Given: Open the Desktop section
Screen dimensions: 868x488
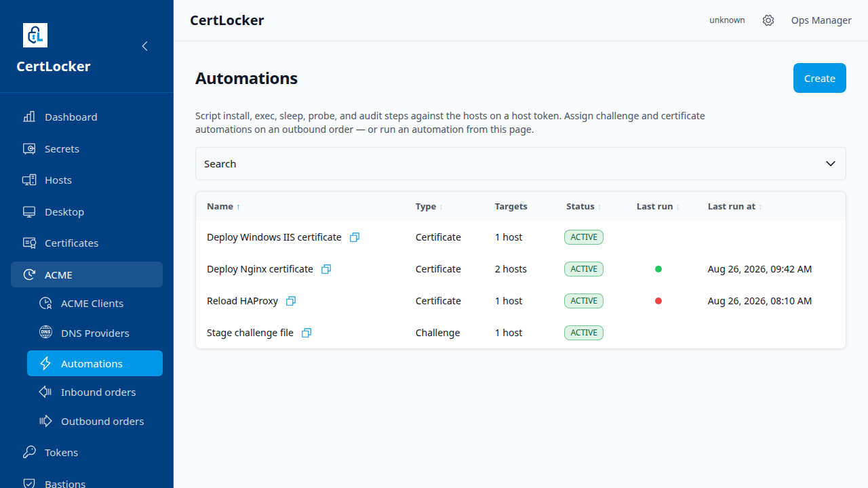Looking at the screenshot, I should 87,211.
